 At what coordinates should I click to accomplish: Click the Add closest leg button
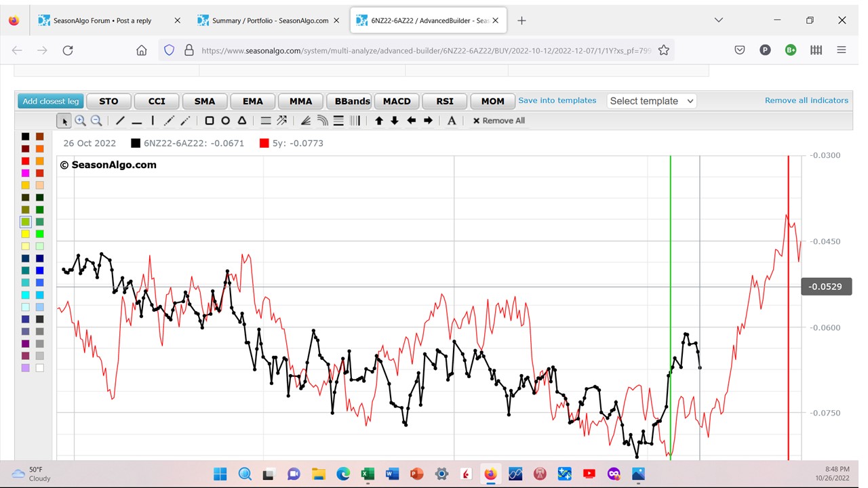(50, 101)
